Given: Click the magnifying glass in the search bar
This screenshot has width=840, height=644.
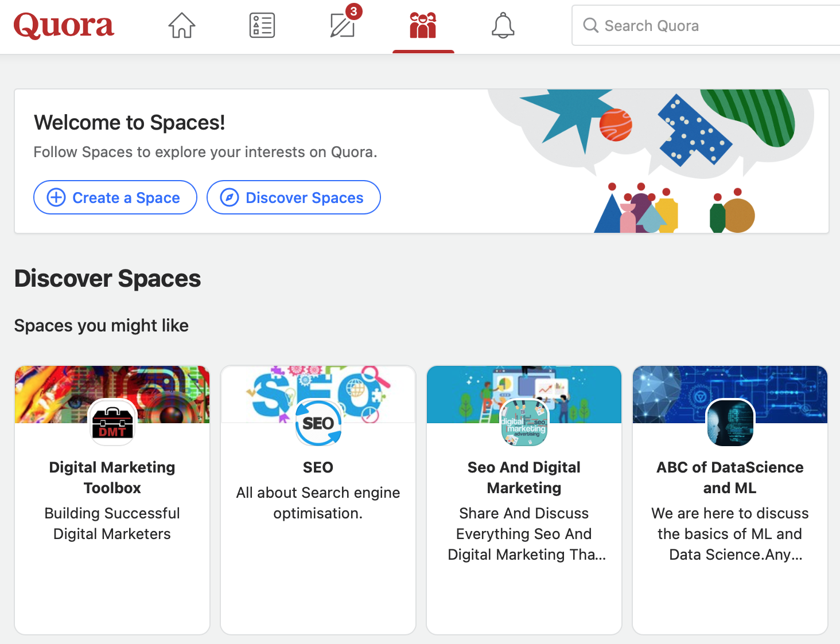Looking at the screenshot, I should [x=590, y=25].
